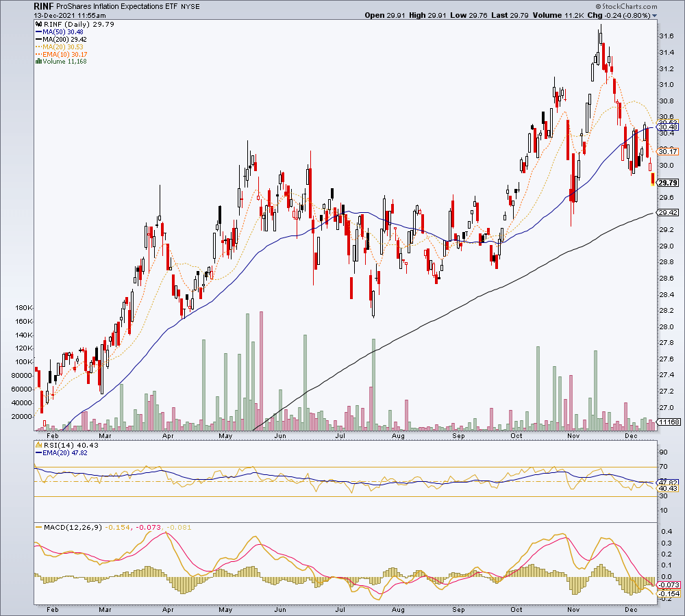Click the 100K label on volume axis
The height and width of the screenshot is (616, 685).
coord(23,362)
